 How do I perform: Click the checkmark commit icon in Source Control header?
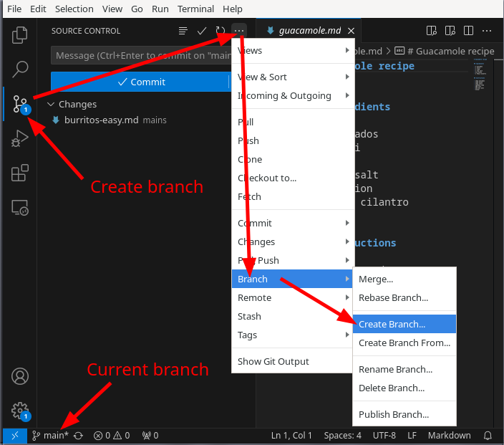[202, 31]
